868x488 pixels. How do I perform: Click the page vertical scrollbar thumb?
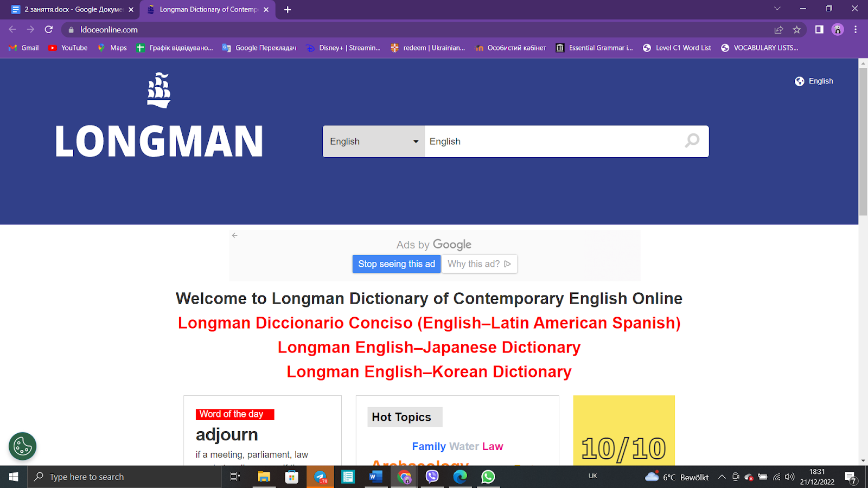tap(863, 141)
